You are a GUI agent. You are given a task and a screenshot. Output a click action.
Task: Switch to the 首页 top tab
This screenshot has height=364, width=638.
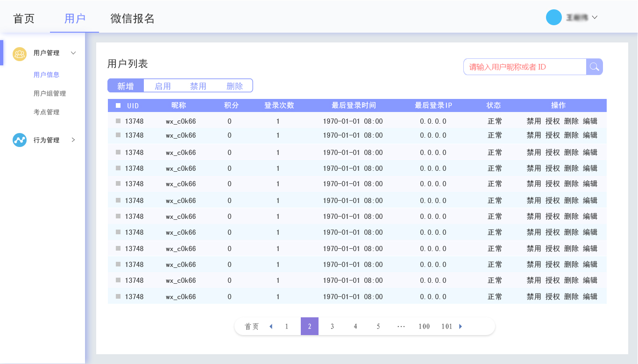24,19
